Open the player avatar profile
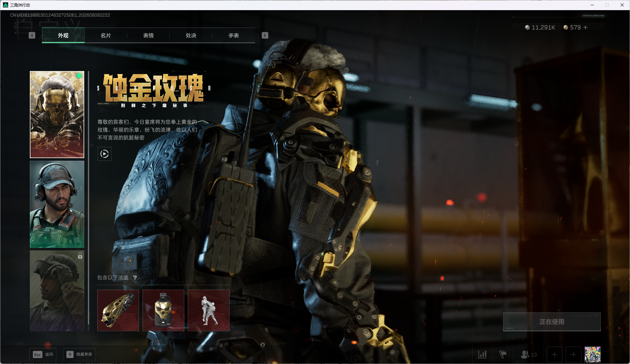 pyautogui.click(x=593, y=355)
